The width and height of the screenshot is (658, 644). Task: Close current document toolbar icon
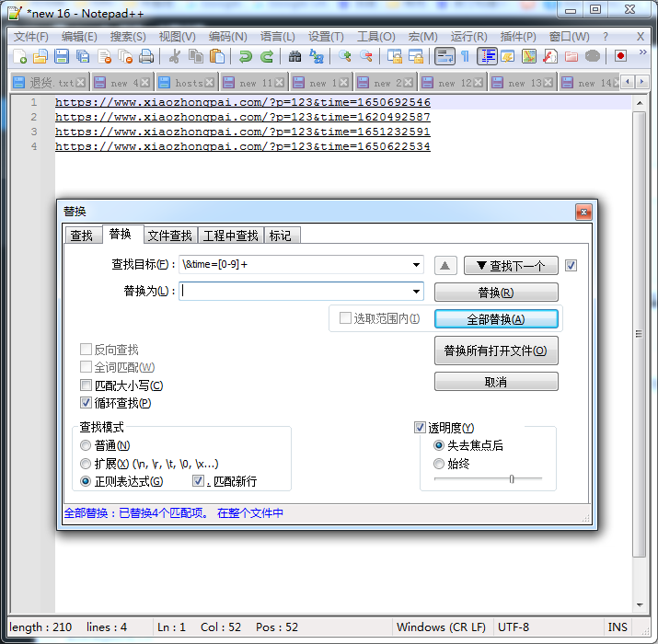click(x=104, y=56)
